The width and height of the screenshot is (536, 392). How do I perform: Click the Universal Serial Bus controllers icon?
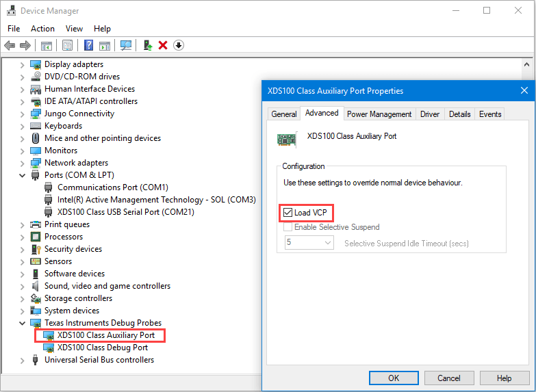click(35, 360)
